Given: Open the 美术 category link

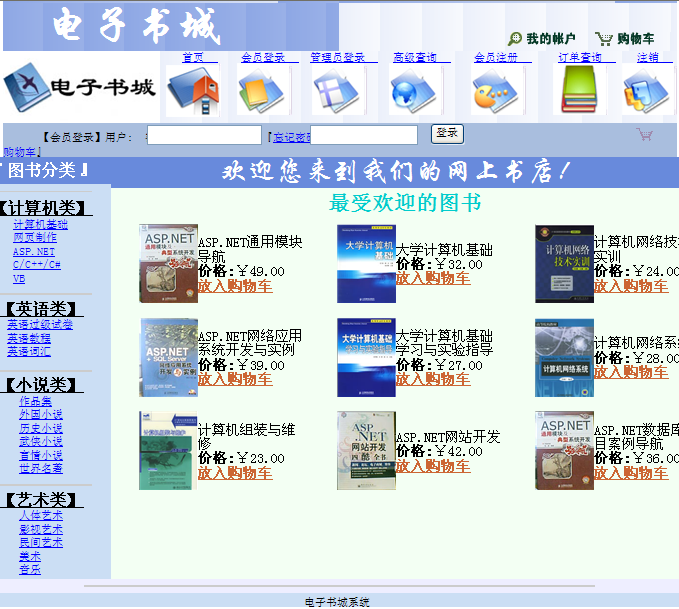Looking at the screenshot, I should click(30, 556).
